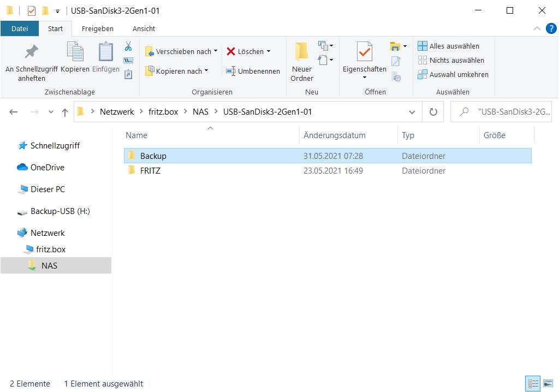559x392 pixels.
Task: Click Alles auswählen
Action: (x=454, y=46)
